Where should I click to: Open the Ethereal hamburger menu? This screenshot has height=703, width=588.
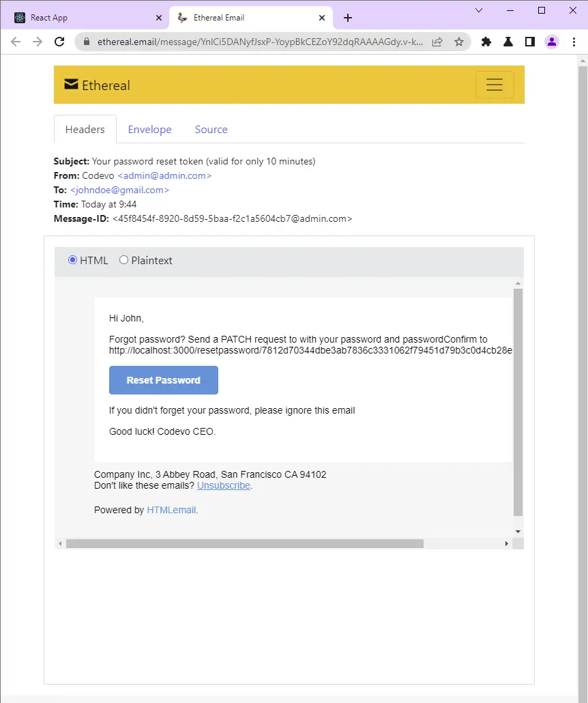click(x=494, y=85)
